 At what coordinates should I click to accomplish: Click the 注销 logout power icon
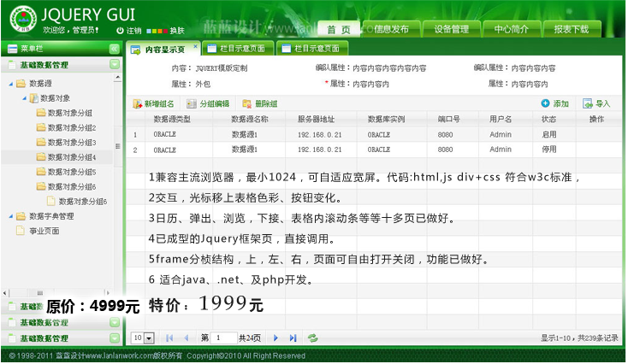[x=120, y=31]
